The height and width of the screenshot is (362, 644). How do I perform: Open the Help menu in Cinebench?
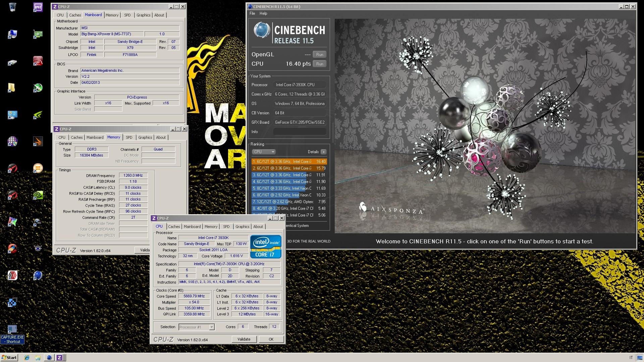click(x=263, y=13)
